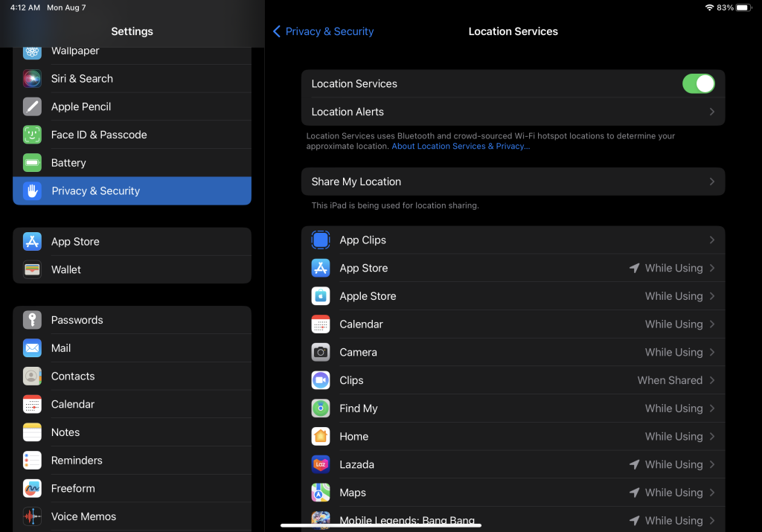Tap the Calendar icon in location list

[321, 324]
